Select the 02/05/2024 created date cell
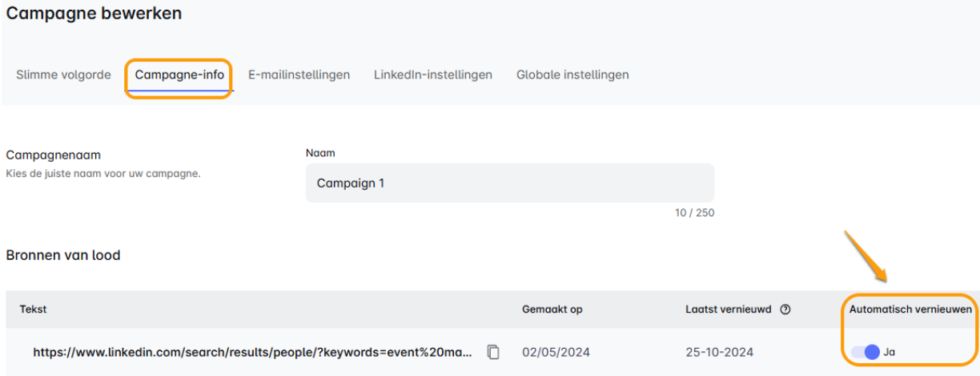This screenshot has height=376, width=980. tap(554, 352)
